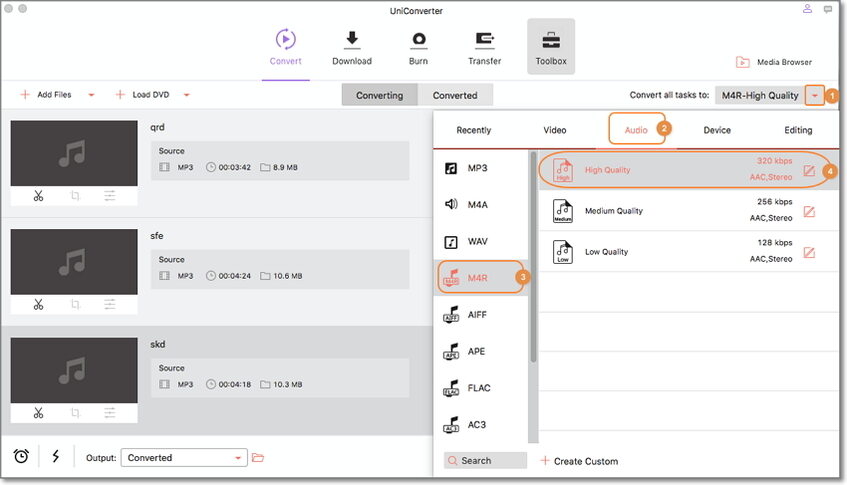
Task: Choose WAV format in the list
Action: [x=481, y=241]
